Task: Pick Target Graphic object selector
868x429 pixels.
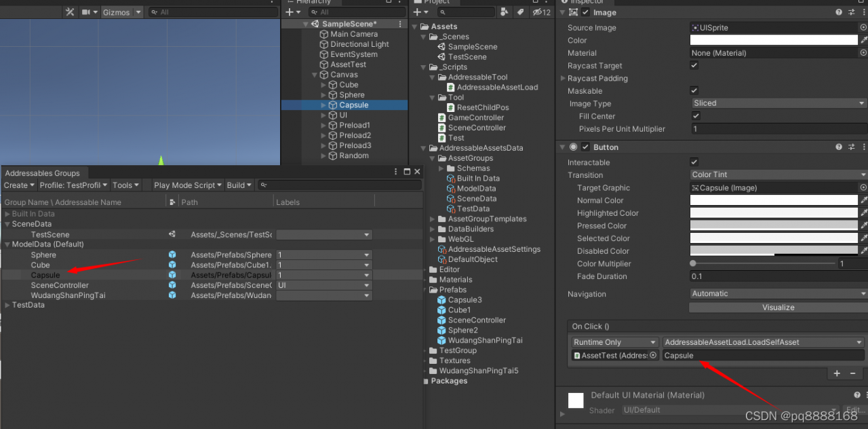Action: coord(863,188)
